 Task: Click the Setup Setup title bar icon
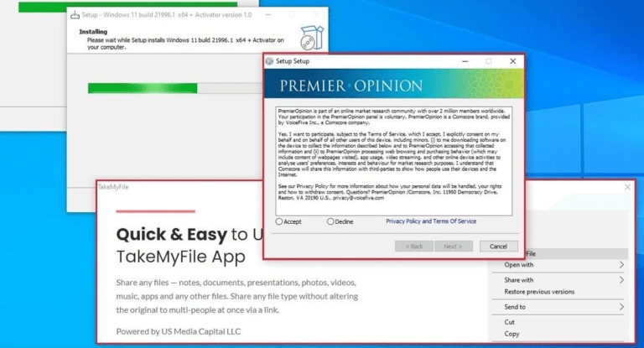coord(269,61)
